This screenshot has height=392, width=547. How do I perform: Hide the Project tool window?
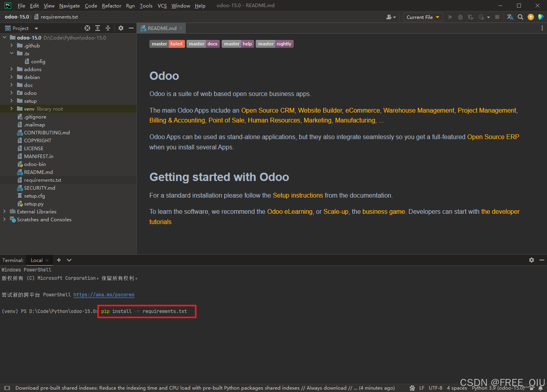coord(131,28)
